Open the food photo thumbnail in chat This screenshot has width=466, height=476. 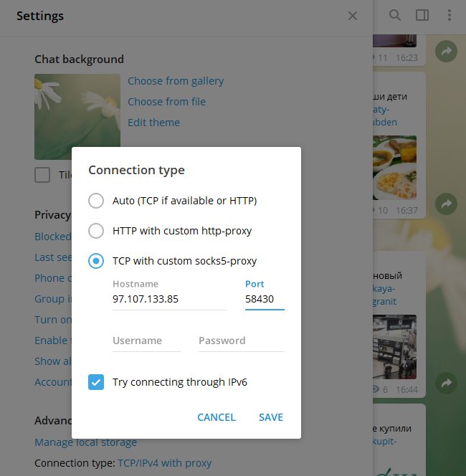[x=394, y=168]
